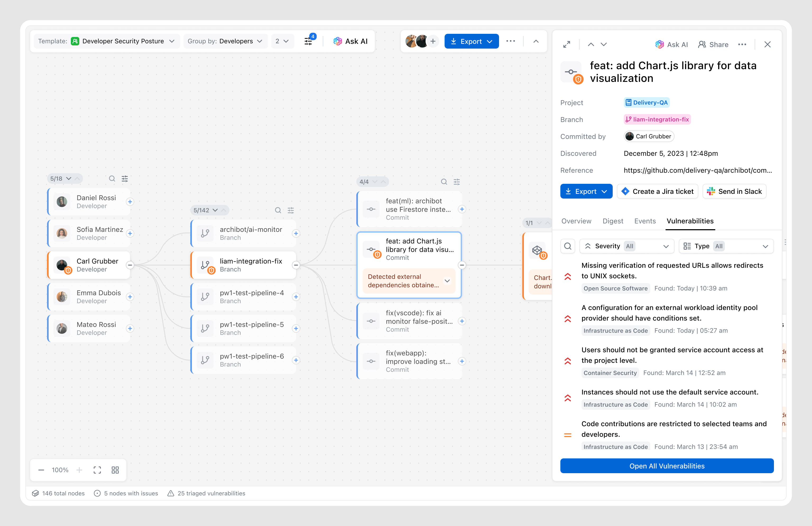Click vulnerabilities search magnifier icon
812x526 pixels.
tap(568, 246)
